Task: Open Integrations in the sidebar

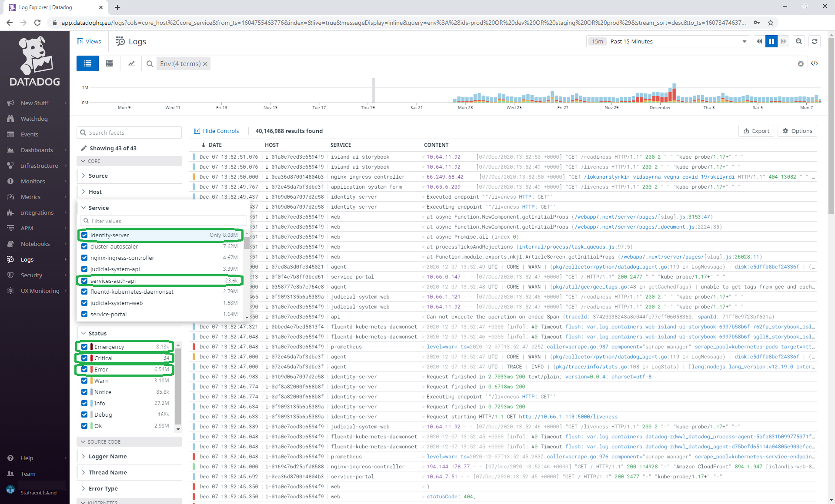Action: (x=37, y=212)
